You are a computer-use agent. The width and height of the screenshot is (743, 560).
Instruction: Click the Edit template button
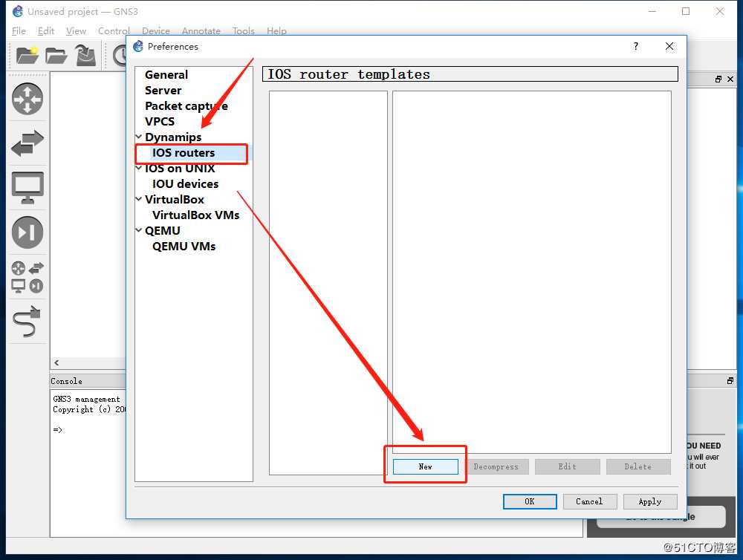567,466
